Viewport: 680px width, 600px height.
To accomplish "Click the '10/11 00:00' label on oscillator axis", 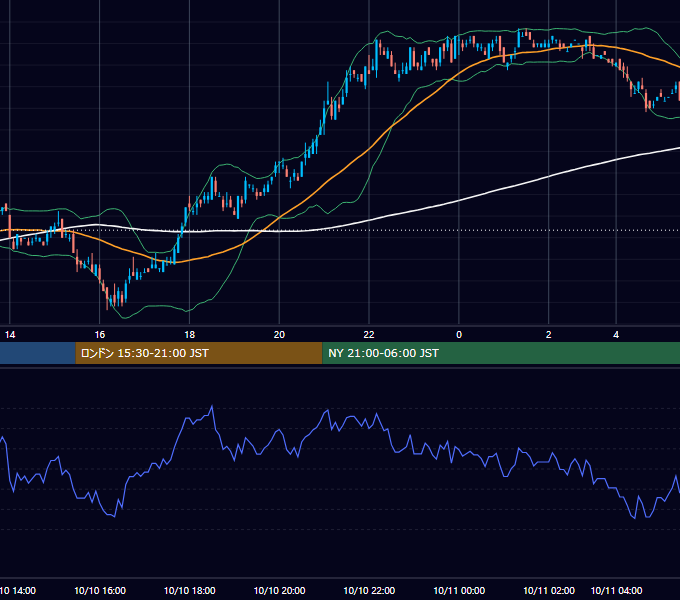I will point(459,590).
